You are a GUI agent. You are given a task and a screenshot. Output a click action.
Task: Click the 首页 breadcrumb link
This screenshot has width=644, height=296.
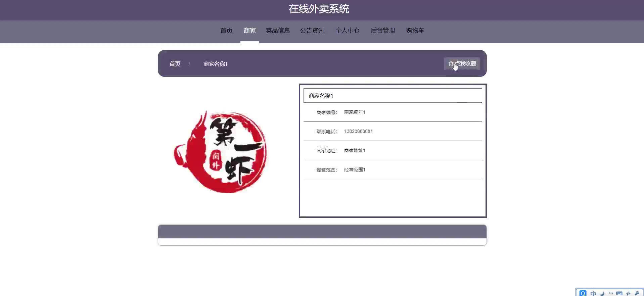tap(175, 64)
